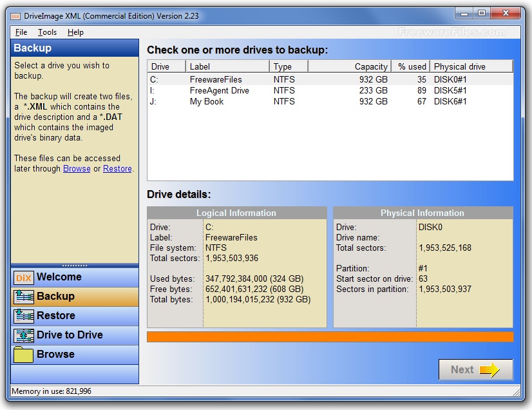This screenshot has width=532, height=410.
Task: Open the Help menu
Action: [75, 32]
